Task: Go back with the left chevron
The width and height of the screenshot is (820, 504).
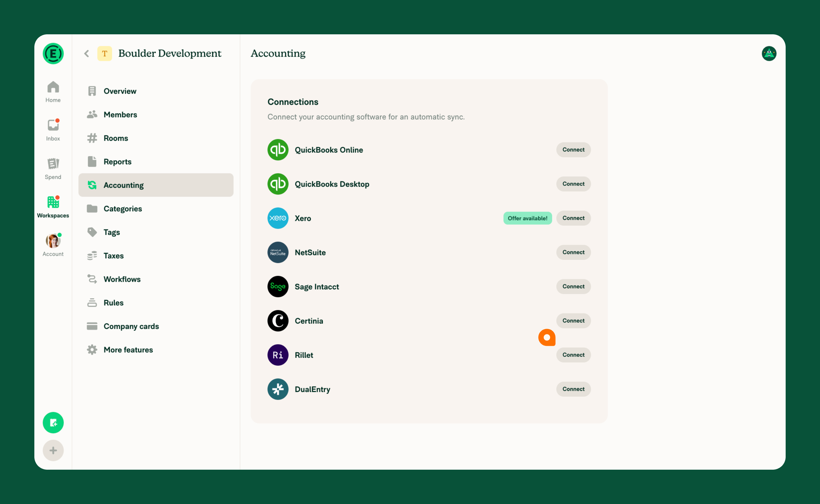Action: pos(87,54)
